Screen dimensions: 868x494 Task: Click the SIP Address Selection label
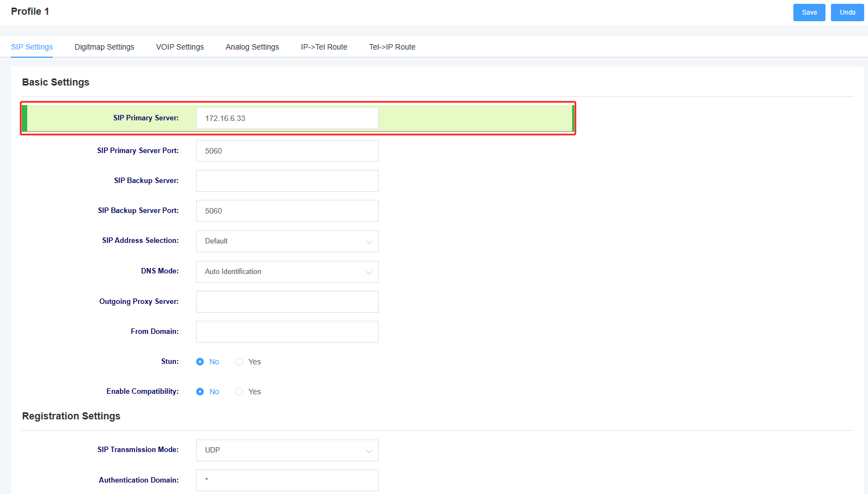click(141, 241)
